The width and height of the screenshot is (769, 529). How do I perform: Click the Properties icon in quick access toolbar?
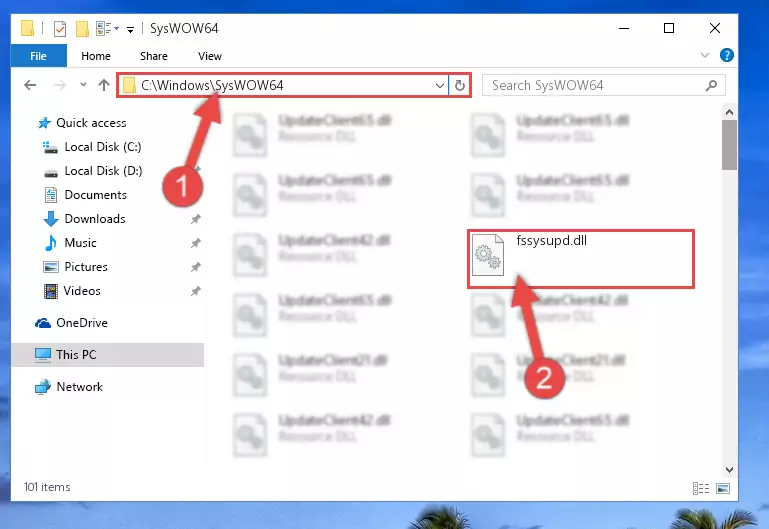59,29
